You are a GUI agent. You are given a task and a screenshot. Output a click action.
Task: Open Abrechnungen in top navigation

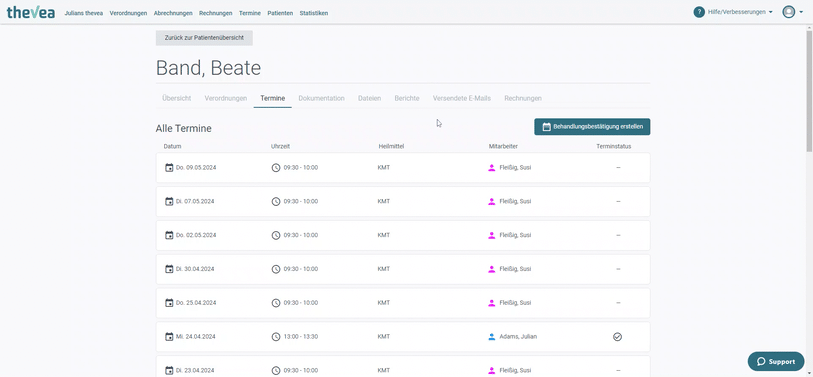pyautogui.click(x=173, y=13)
